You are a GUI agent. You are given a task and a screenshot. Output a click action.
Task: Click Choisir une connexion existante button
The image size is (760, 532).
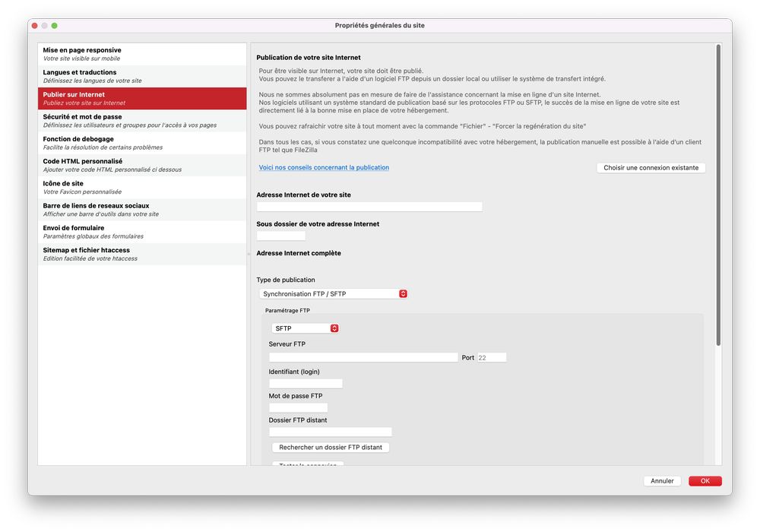point(651,167)
